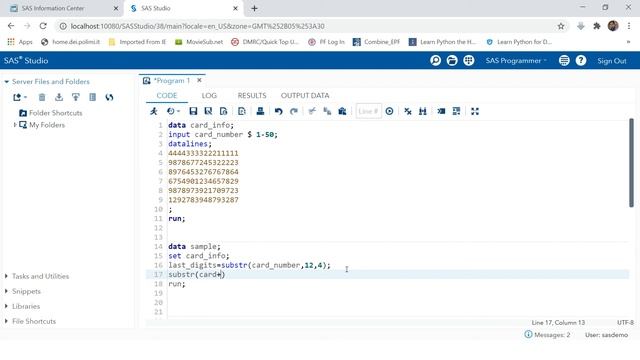The height and width of the screenshot is (360, 640).
Task: Close the Program 1 tab
Action: pos(199,80)
